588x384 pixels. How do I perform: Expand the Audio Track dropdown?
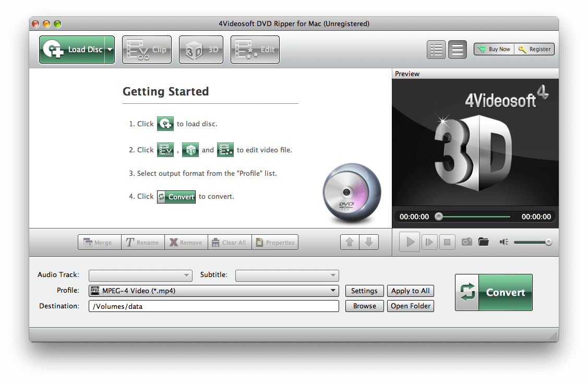140,275
